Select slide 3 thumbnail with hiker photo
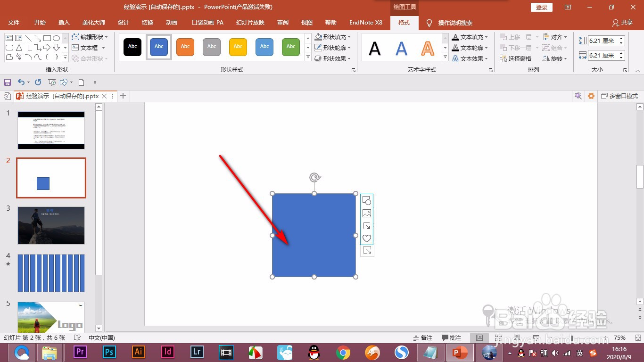 pyautogui.click(x=51, y=225)
